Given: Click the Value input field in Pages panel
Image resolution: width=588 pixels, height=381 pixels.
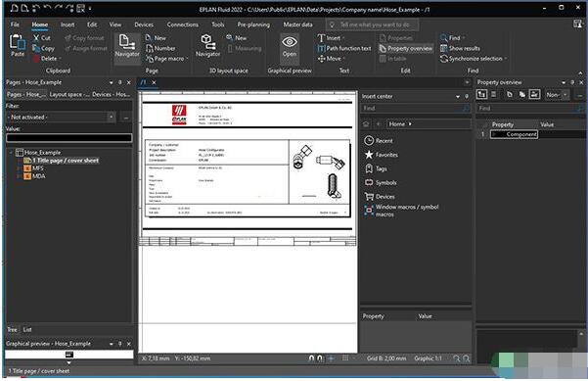Looking at the screenshot, I should [69, 138].
